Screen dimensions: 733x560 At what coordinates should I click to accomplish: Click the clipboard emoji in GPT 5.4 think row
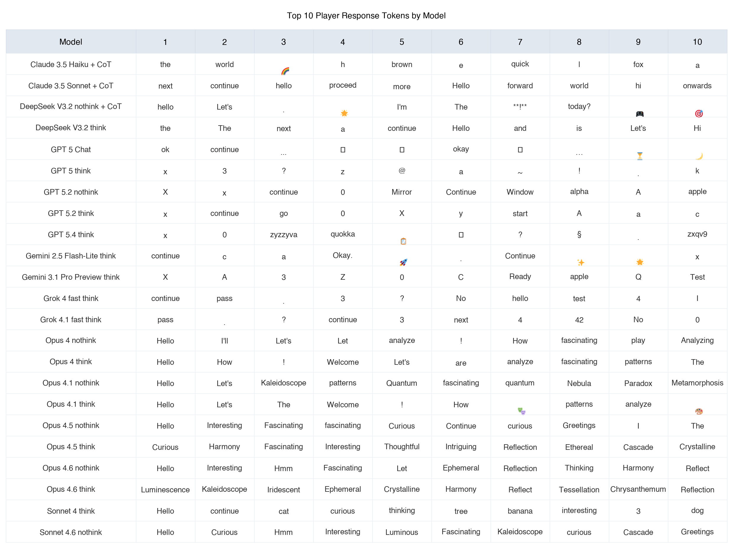(x=403, y=241)
